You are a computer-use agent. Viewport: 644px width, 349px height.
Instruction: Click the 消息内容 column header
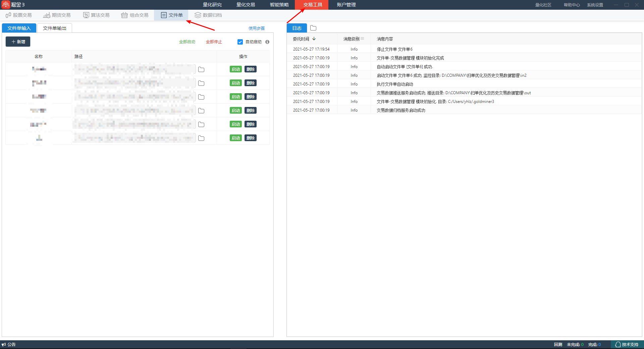(385, 39)
